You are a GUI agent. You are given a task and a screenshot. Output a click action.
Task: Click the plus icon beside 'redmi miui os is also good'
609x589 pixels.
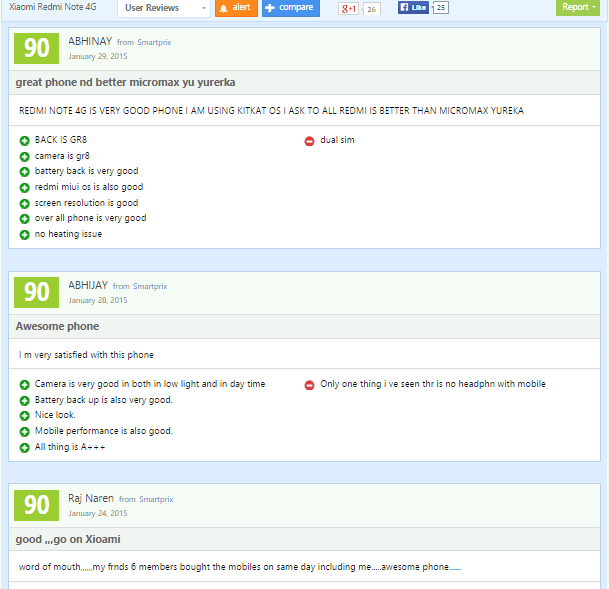(x=24, y=188)
